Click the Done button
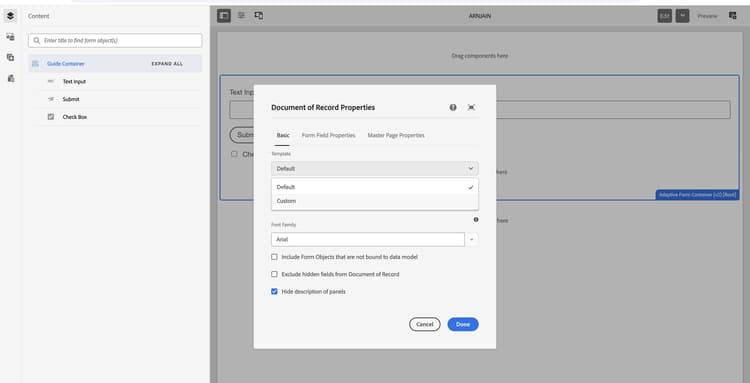The width and height of the screenshot is (750, 383). click(463, 325)
